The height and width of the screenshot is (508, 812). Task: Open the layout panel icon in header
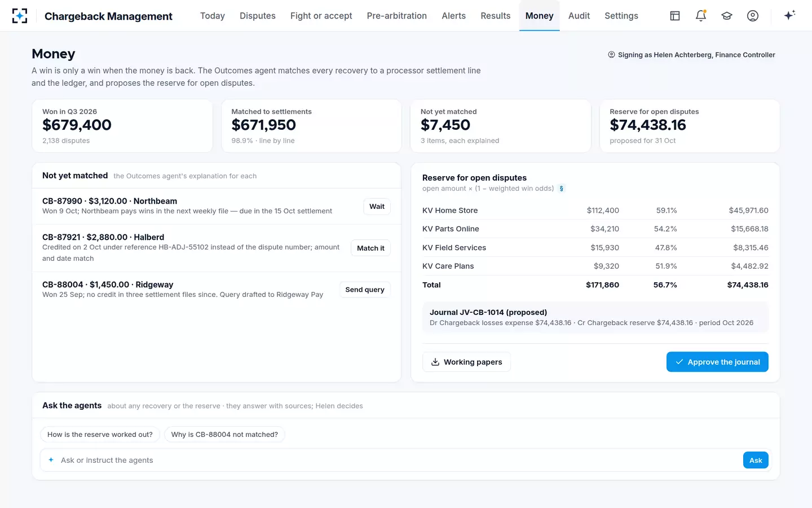[x=675, y=16]
